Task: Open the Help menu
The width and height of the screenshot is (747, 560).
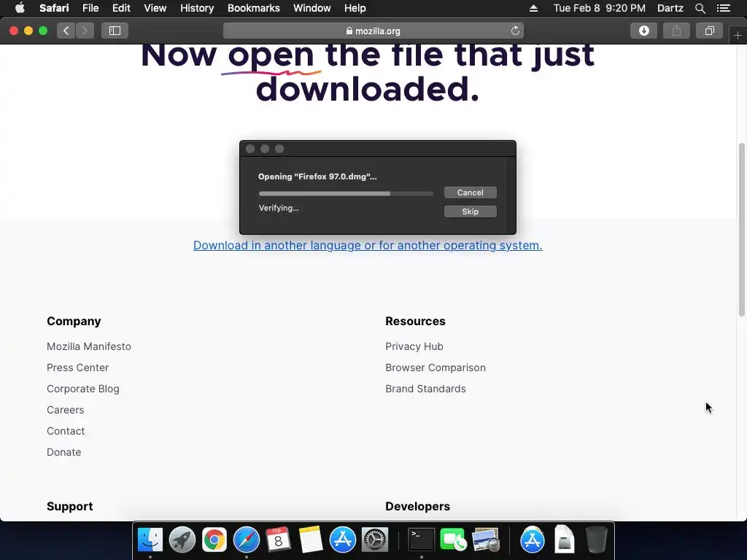Action: (355, 8)
